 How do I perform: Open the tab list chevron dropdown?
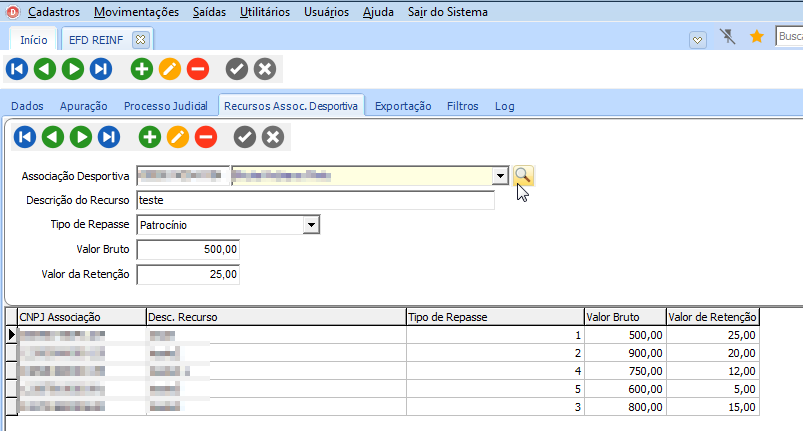pos(698,40)
